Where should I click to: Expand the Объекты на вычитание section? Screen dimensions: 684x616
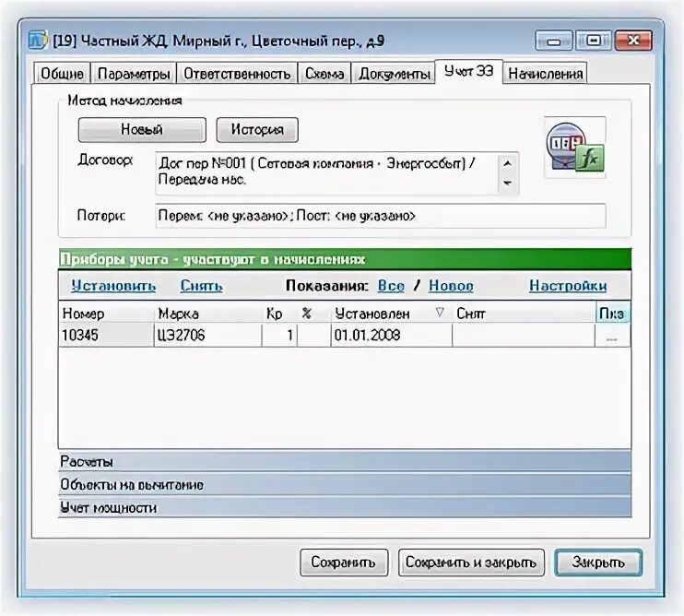(x=345, y=485)
